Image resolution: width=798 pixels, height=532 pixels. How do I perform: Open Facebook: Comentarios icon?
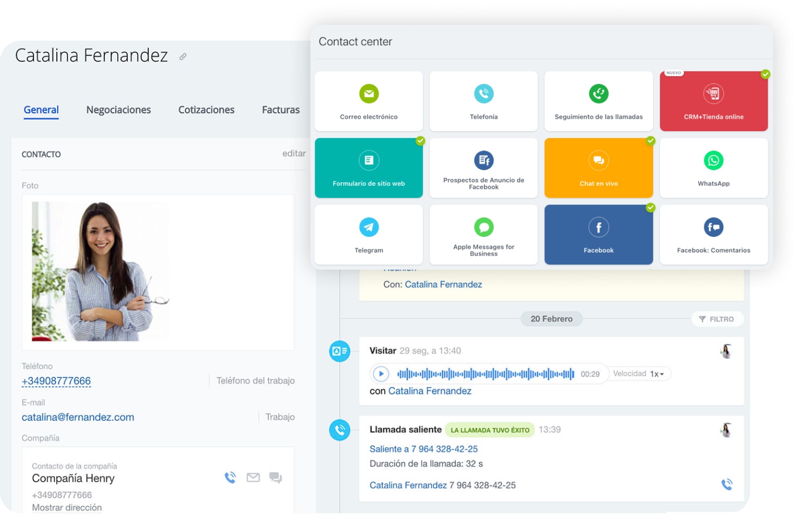713,227
